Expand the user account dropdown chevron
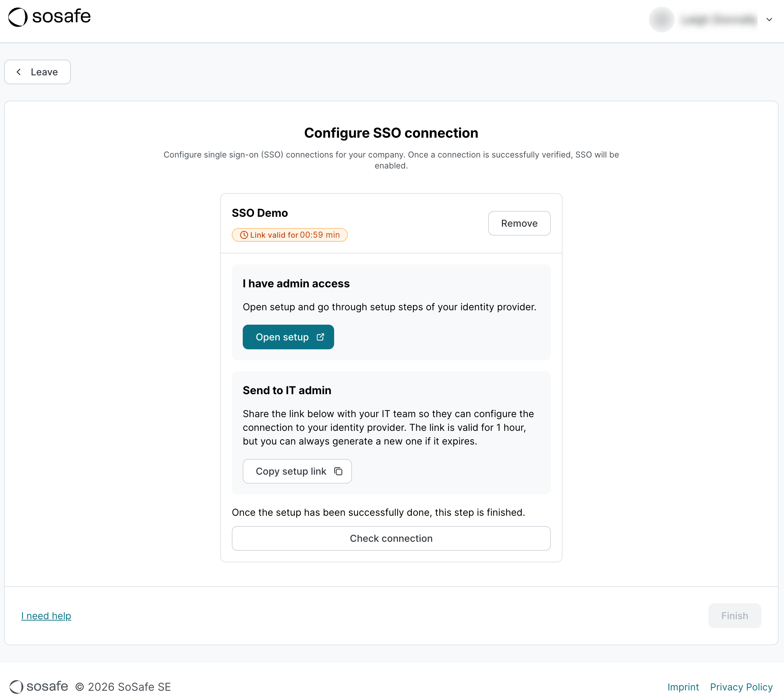Image resolution: width=784 pixels, height=700 pixels. pos(769,19)
